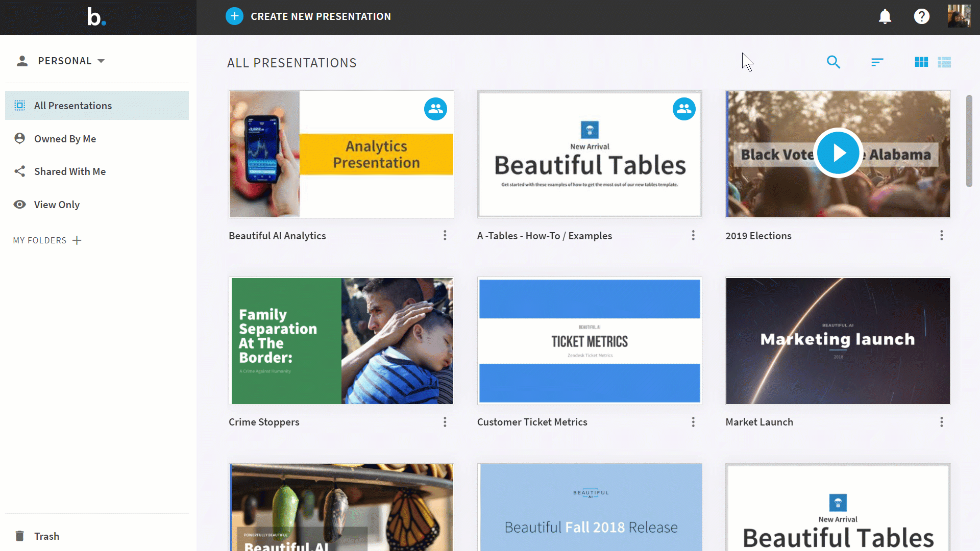Open the help question mark

click(x=921, y=16)
